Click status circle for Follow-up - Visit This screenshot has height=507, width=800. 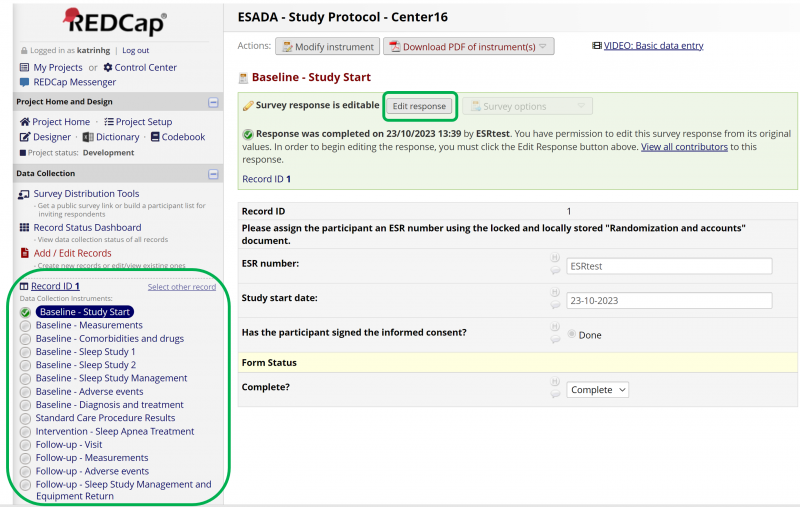[25, 445]
